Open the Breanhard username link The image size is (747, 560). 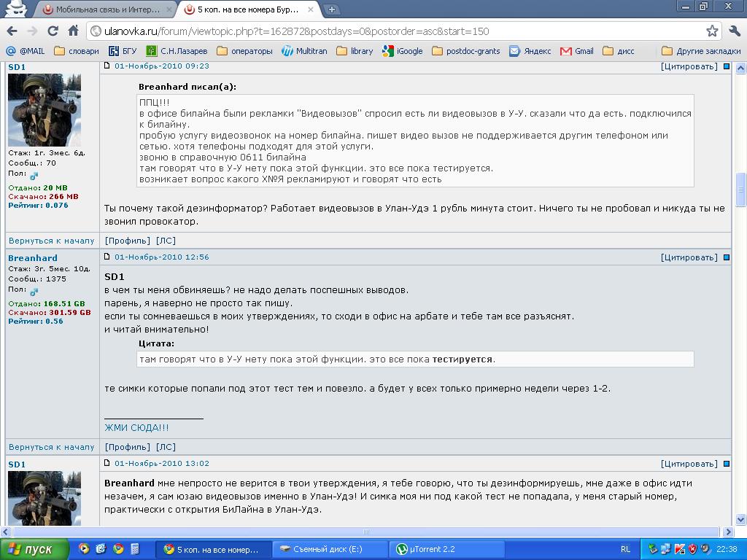(x=32, y=257)
